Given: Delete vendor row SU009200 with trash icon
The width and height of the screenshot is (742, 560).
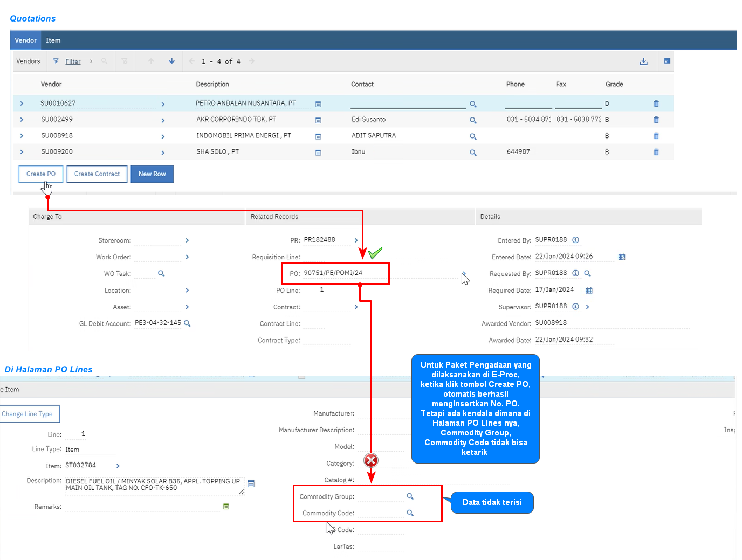Looking at the screenshot, I should pos(656,152).
